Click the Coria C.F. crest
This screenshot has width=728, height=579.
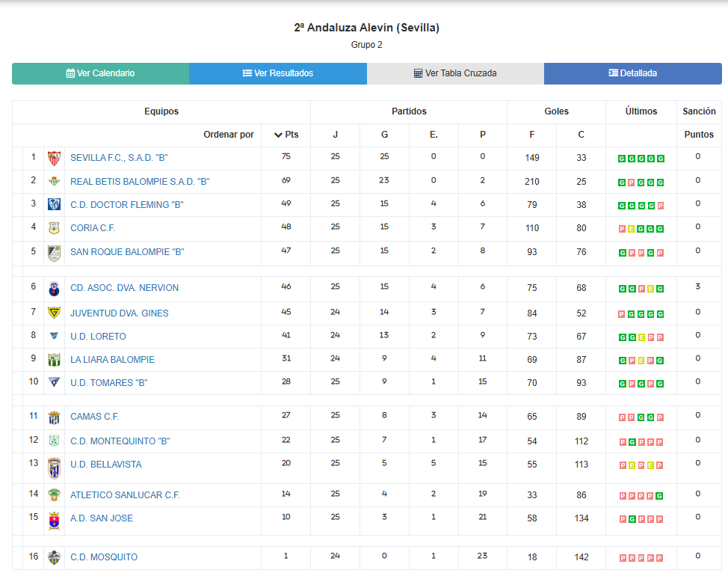[x=54, y=227]
